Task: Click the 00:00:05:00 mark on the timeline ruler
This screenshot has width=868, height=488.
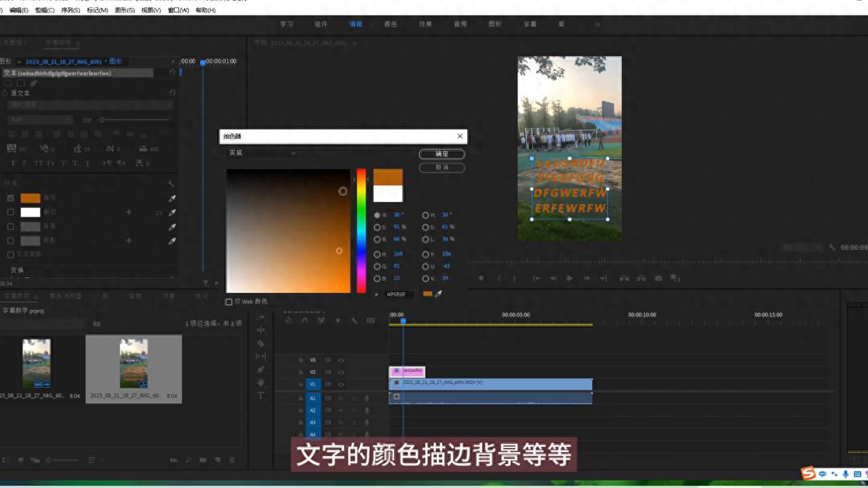Action: 516,315
